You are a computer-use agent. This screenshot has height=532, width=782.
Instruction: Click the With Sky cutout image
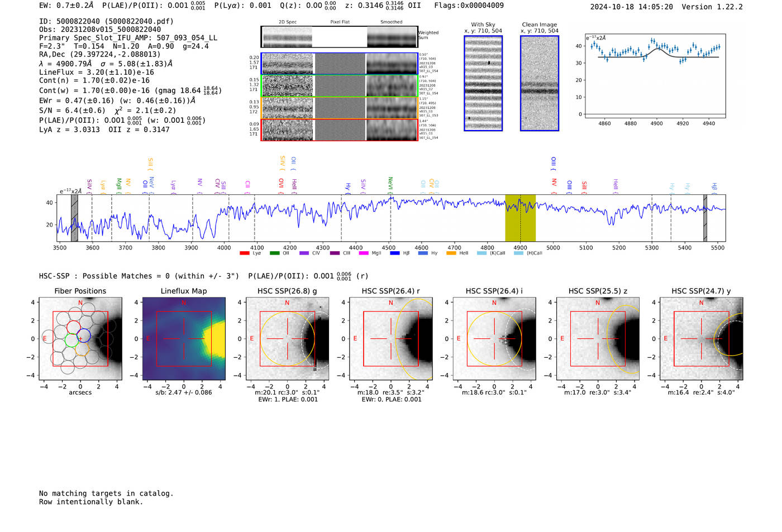point(483,83)
